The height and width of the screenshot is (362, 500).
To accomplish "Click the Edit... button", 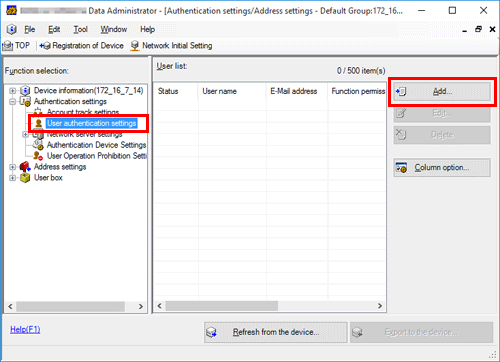I will (x=442, y=113).
